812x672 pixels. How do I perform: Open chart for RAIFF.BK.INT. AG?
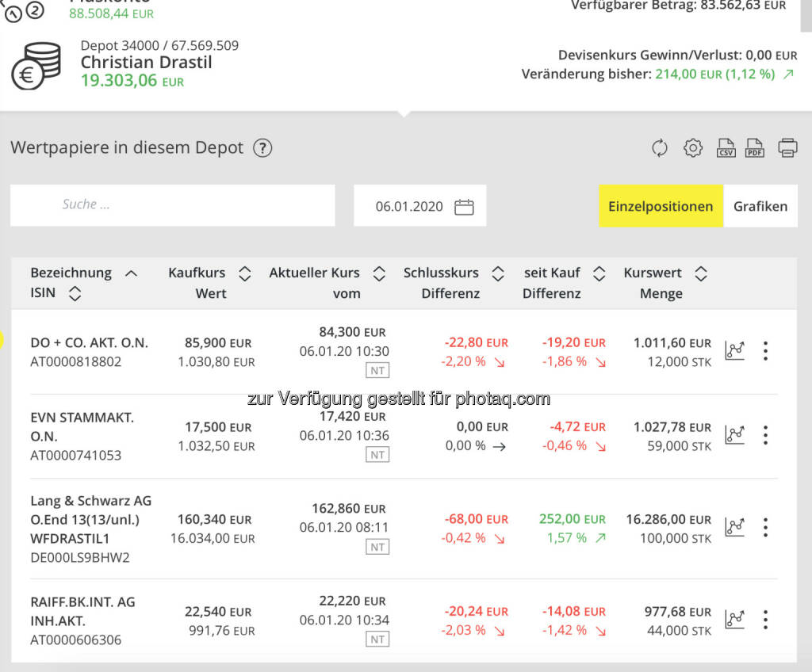click(x=735, y=619)
